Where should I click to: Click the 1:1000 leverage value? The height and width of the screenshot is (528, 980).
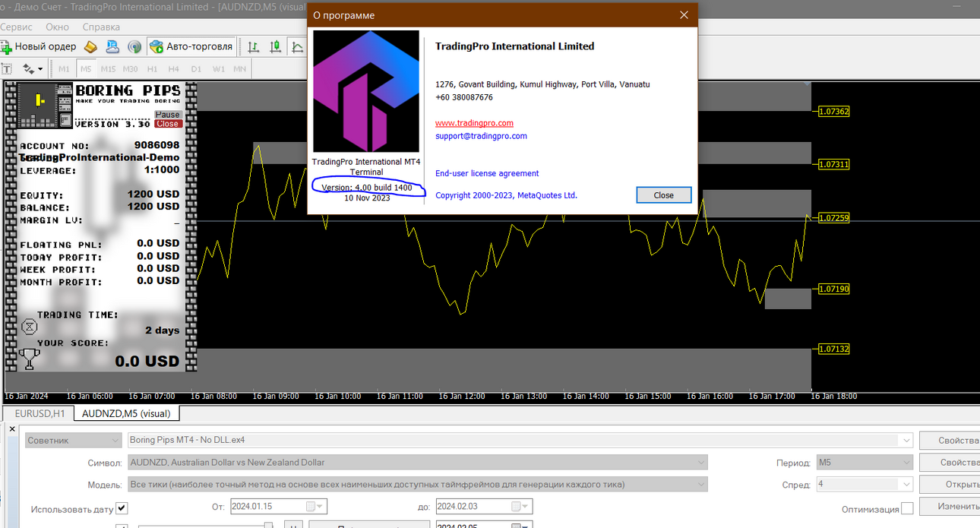coord(162,170)
